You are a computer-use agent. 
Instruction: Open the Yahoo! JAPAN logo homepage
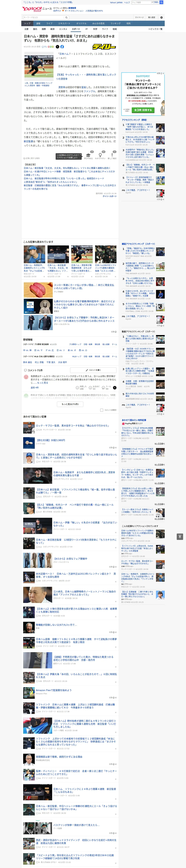coord(32,9)
